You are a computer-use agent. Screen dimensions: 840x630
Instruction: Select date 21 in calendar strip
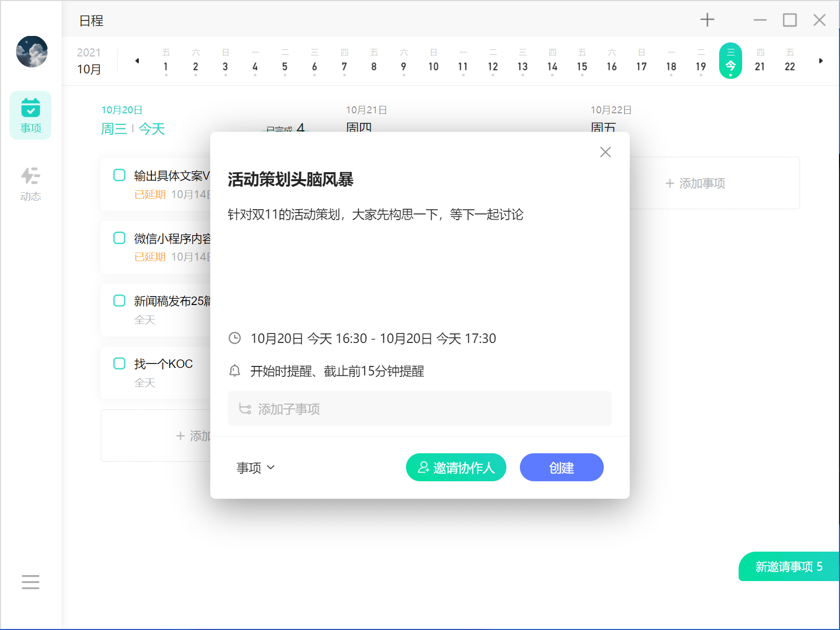[760, 60]
